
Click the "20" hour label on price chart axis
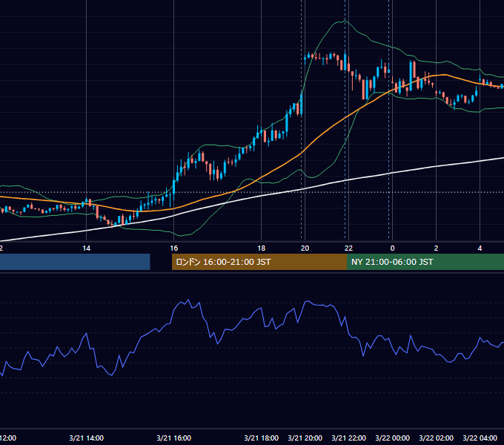click(x=305, y=248)
